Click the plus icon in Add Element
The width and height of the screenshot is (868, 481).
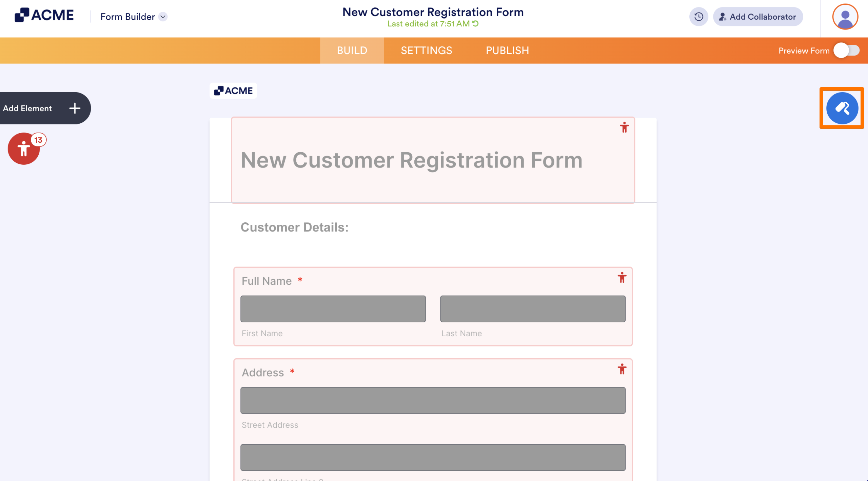pos(75,108)
